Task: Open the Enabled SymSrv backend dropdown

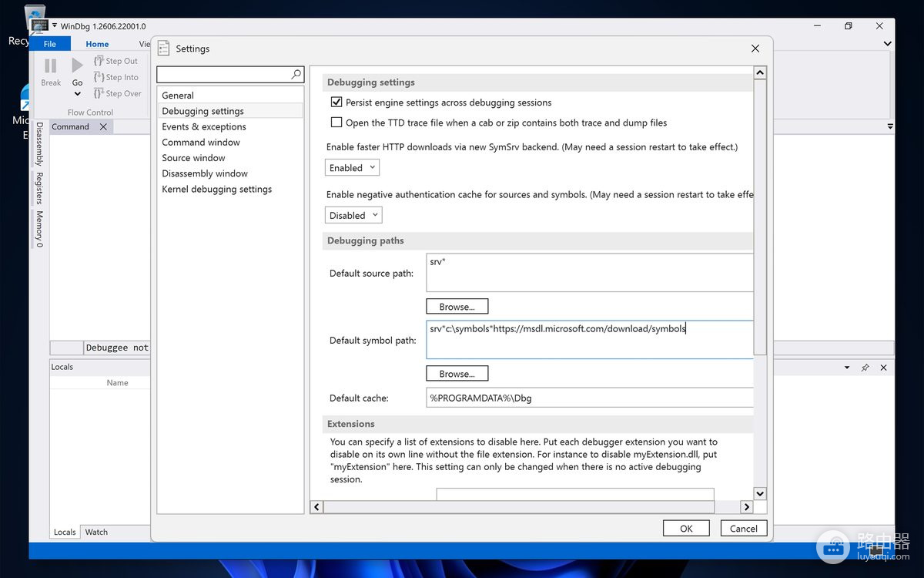Action: [x=352, y=167]
